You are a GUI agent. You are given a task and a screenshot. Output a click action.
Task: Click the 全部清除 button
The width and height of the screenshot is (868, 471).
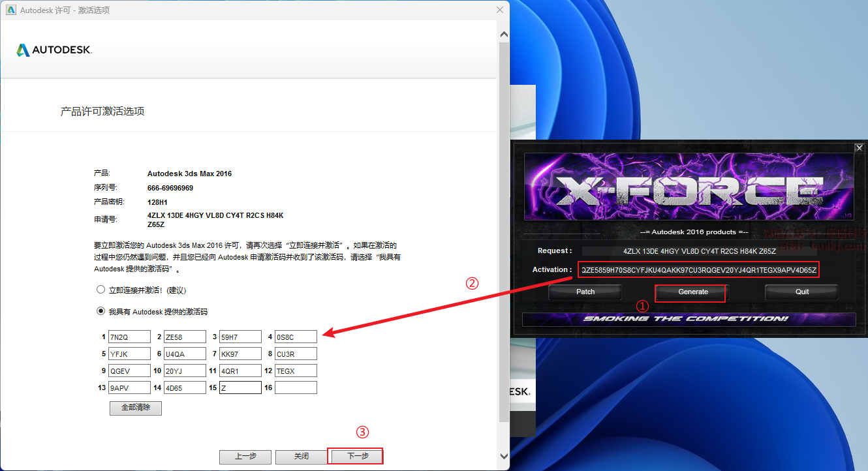(x=136, y=408)
